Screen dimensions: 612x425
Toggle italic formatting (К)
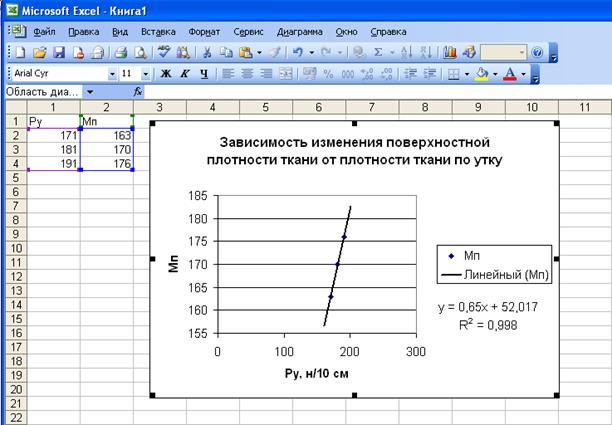coord(184,73)
